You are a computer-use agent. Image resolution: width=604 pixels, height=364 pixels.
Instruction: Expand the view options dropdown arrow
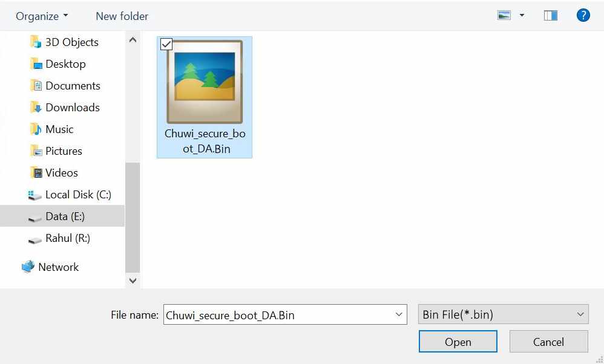tap(522, 15)
